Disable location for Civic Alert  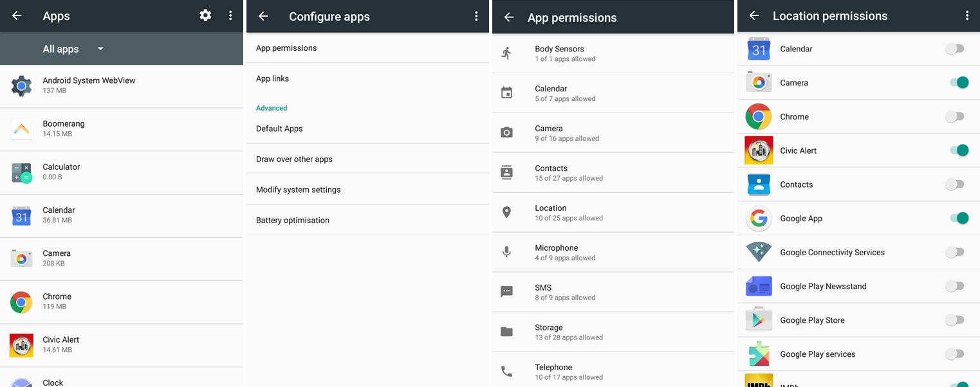[x=959, y=150]
